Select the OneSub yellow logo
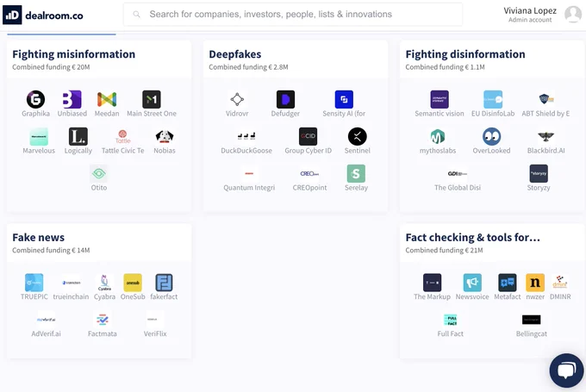586x392 pixels. click(133, 283)
